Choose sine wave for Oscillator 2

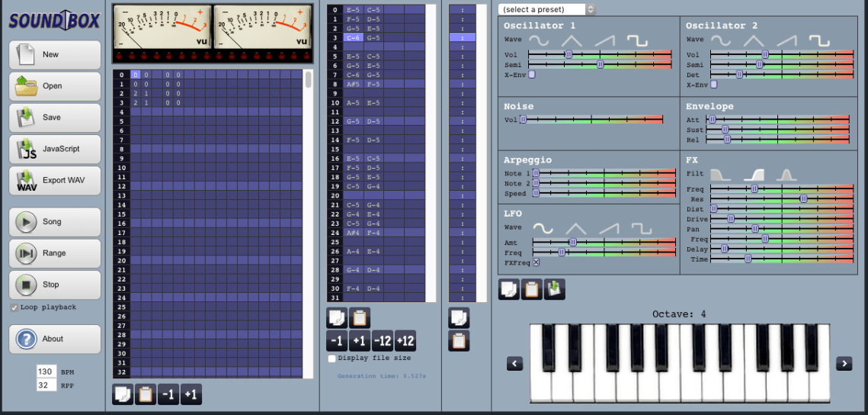point(721,40)
